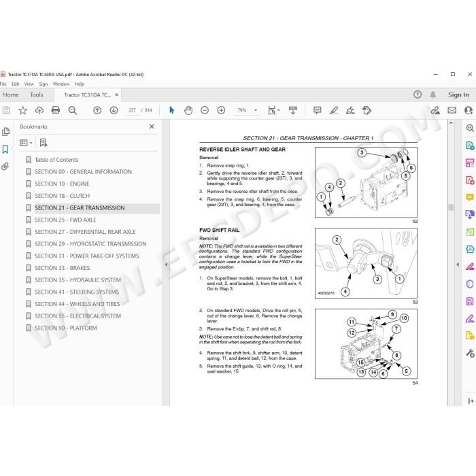Open SECTION 90 - PLATFORM bookmark
The height and width of the screenshot is (476, 476).
pyautogui.click(x=66, y=328)
